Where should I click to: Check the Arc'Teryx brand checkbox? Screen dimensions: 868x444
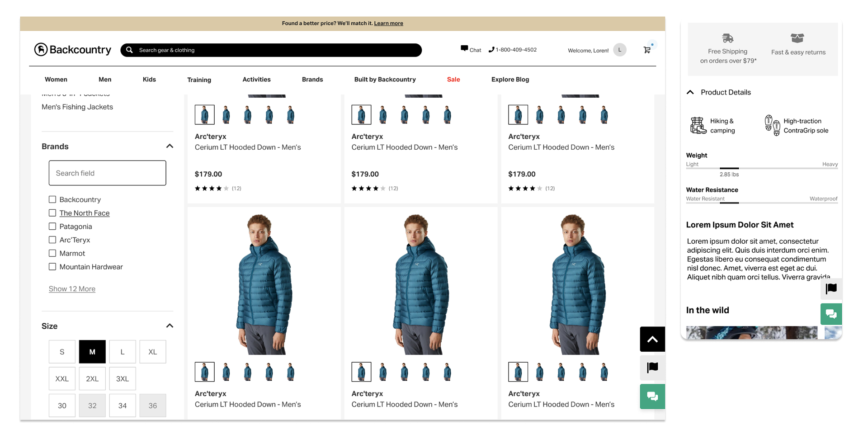(x=52, y=240)
